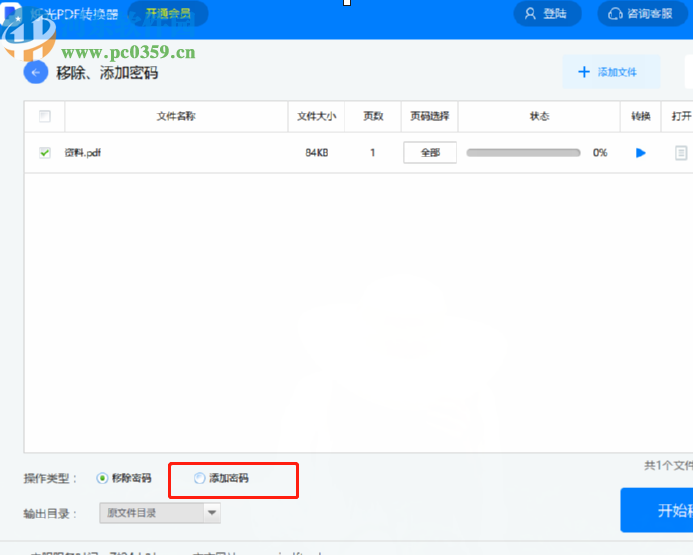Select the 添加密码 radio button

coord(199,478)
